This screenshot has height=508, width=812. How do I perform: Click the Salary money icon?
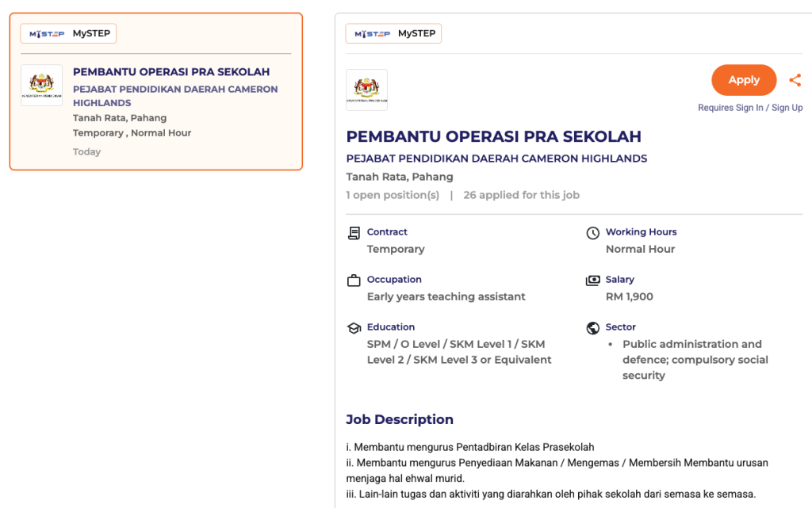[x=592, y=281]
